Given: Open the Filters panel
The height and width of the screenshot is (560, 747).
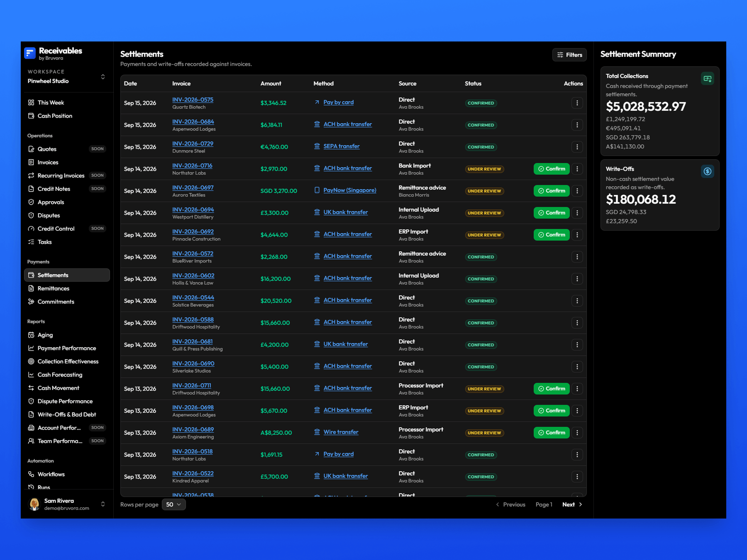Looking at the screenshot, I should (x=569, y=55).
